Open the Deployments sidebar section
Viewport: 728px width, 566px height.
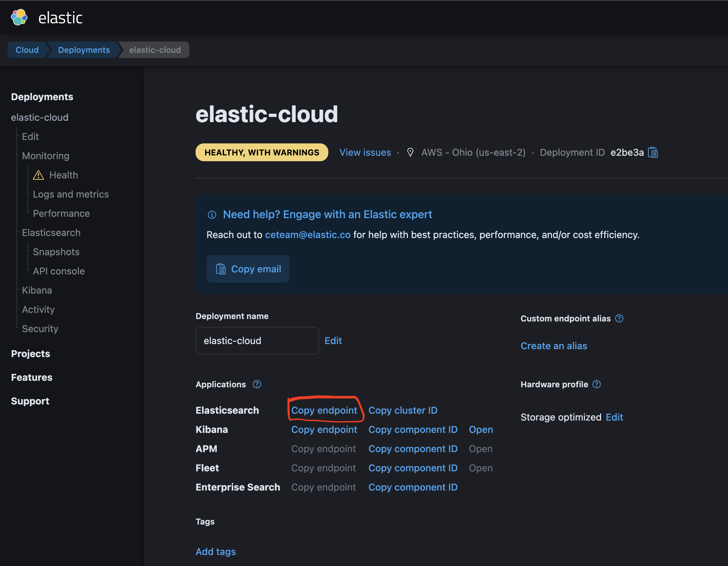click(42, 97)
